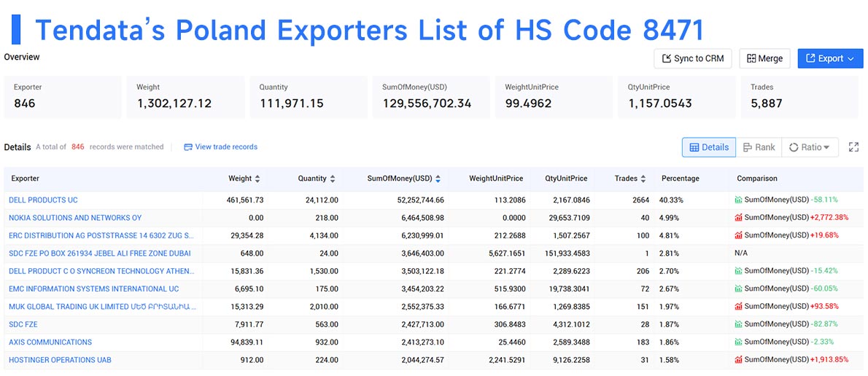Open the AXIS COMMUNICATIONS exporter link

pos(50,342)
